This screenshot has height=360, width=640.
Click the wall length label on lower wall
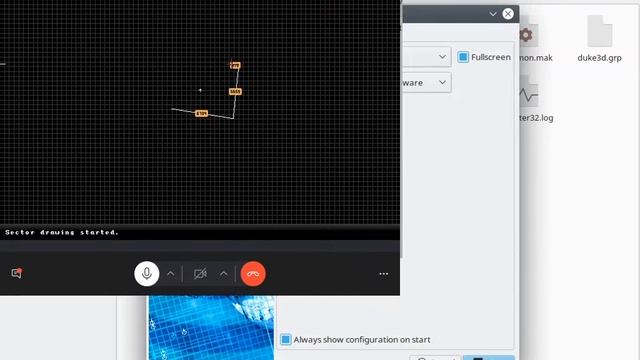point(202,113)
